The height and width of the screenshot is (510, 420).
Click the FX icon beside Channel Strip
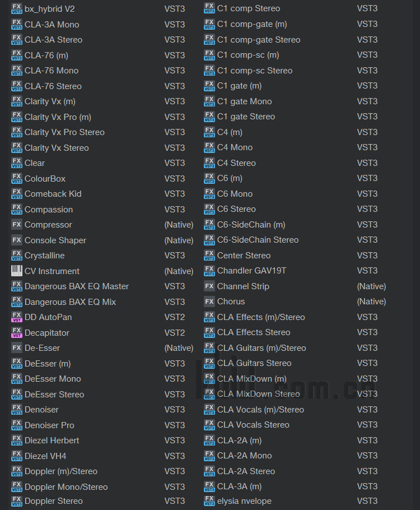click(x=209, y=286)
